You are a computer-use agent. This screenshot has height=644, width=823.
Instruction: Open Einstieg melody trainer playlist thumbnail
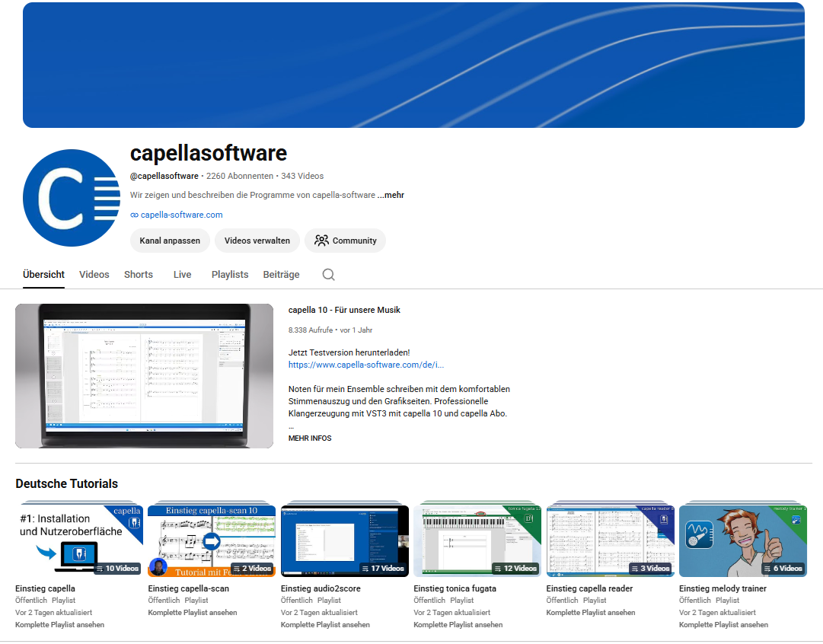(743, 540)
